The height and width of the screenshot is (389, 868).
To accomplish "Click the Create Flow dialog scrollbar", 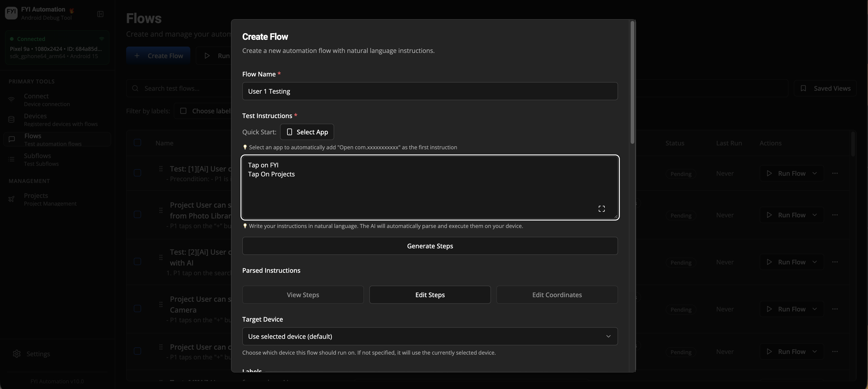I will (x=632, y=83).
